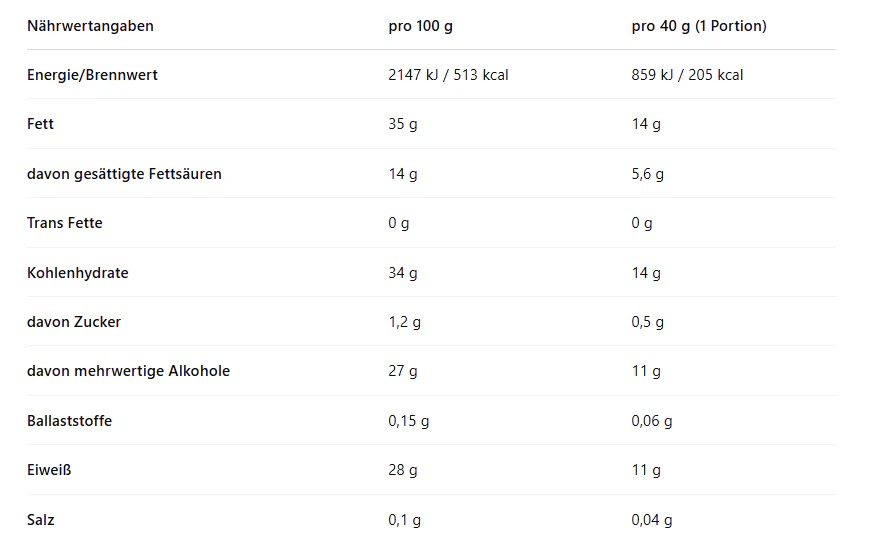Click the '34 g' carbohydrate value
Image resolution: width=877 pixels, height=552 pixels.
403,273
